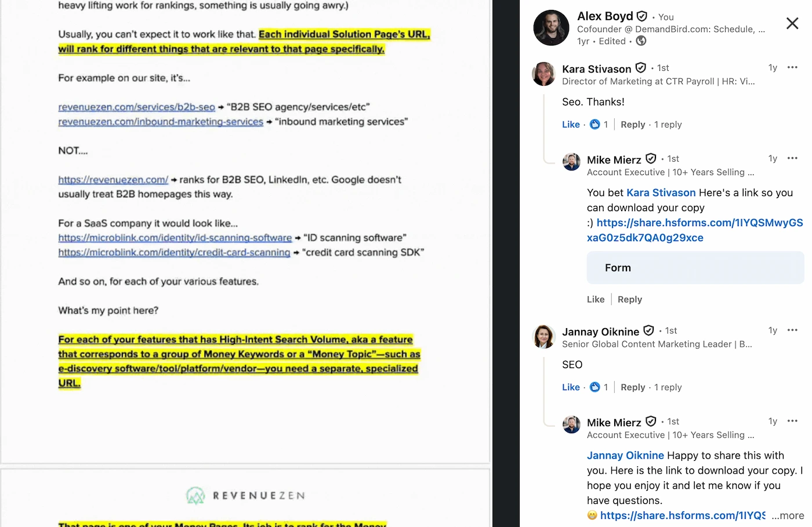812x527 pixels.
Task: Like Jannay Oiknine's SEO comment
Action: (571, 387)
